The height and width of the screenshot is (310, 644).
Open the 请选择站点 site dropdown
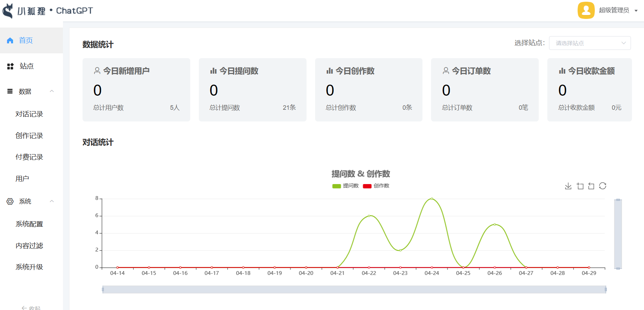pyautogui.click(x=590, y=43)
